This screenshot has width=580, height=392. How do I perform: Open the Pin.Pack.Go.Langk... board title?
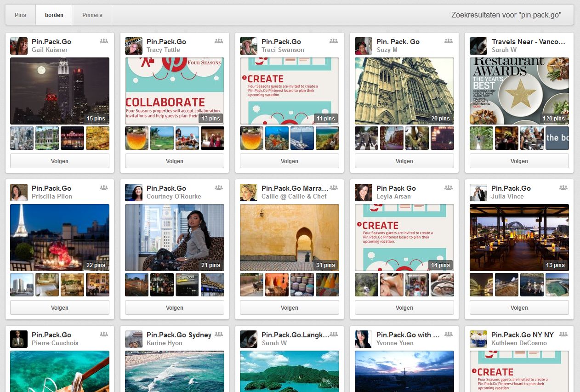click(x=296, y=335)
